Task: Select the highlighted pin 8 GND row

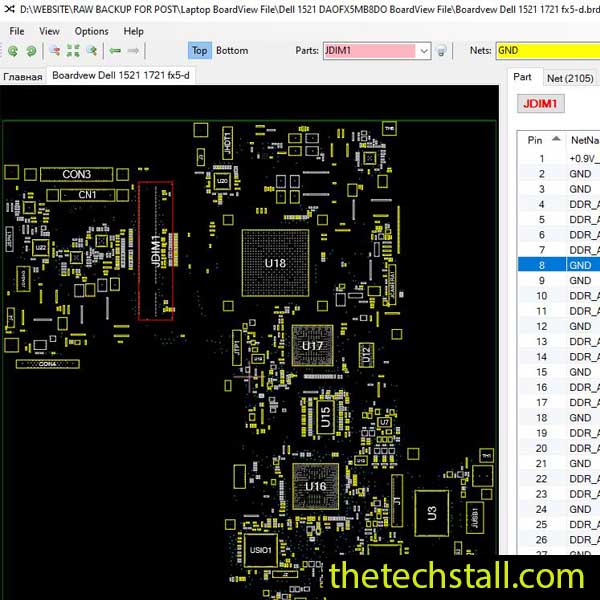Action: point(559,265)
